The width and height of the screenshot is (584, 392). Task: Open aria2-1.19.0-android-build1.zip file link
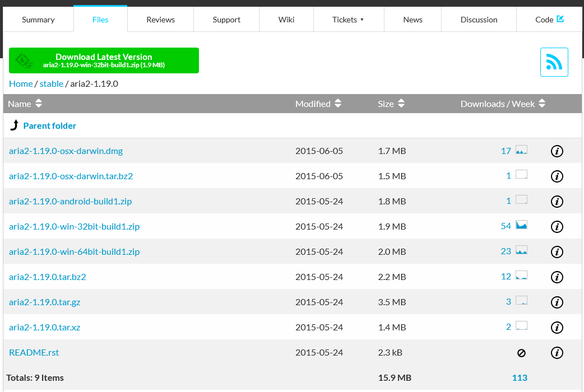[70, 201]
